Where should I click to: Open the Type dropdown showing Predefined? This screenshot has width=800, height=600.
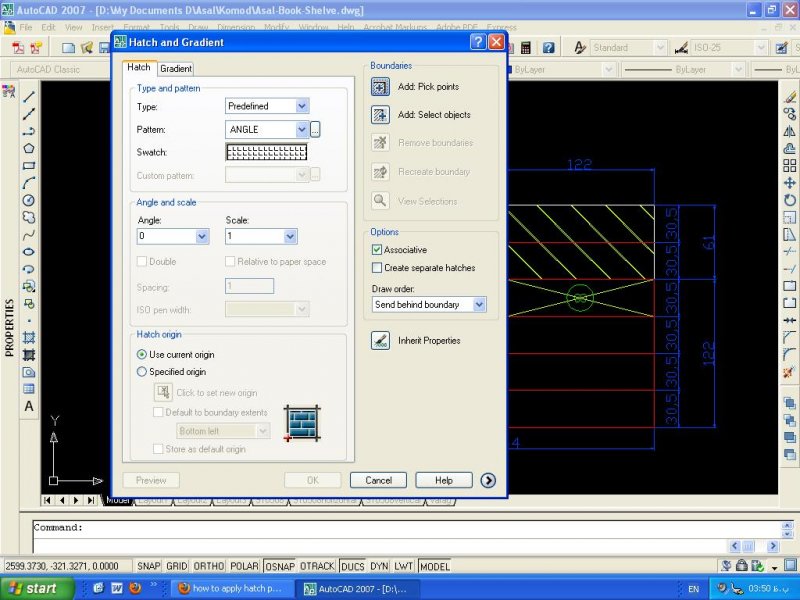coord(302,106)
